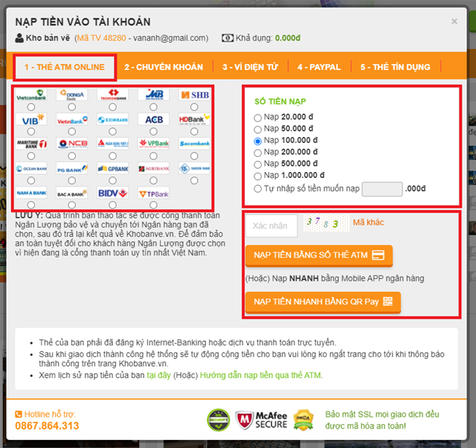
Task: Click the VietinBank logo
Action: tap(72, 119)
